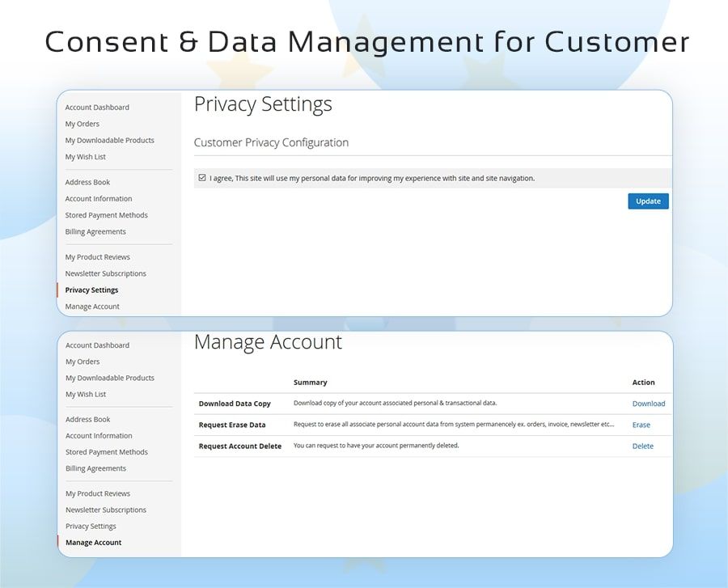Select My Wish List in Privacy Settings page sidebar
This screenshot has height=588, width=728.
86,157
